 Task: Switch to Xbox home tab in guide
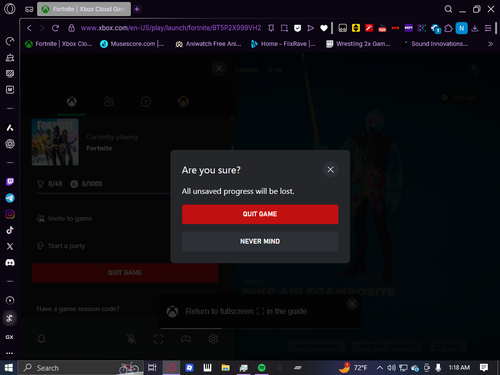(x=72, y=102)
